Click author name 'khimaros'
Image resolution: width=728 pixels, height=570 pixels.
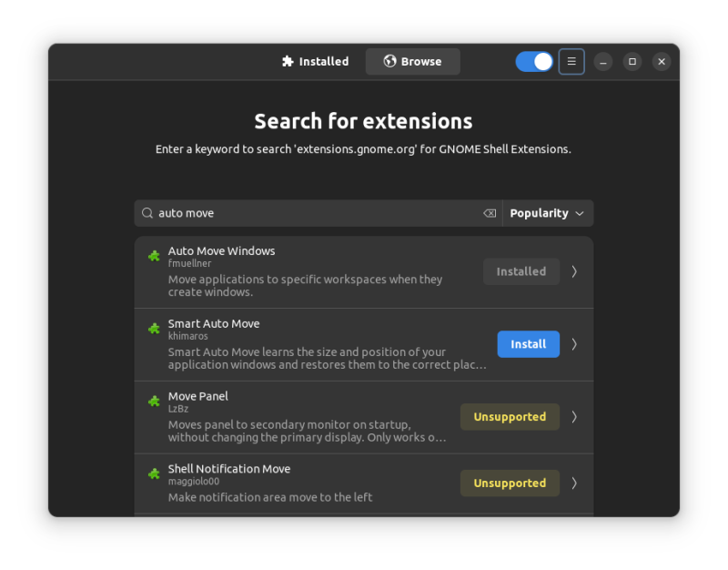coord(187,336)
